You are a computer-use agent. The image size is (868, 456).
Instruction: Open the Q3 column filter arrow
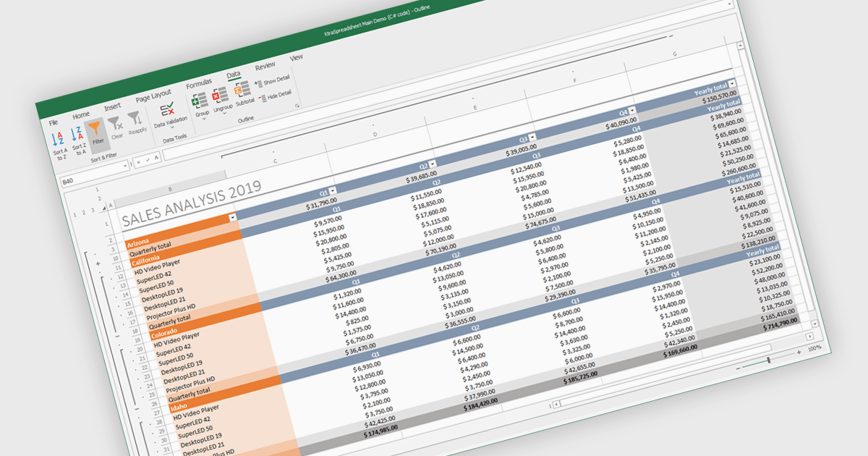pyautogui.click(x=533, y=137)
